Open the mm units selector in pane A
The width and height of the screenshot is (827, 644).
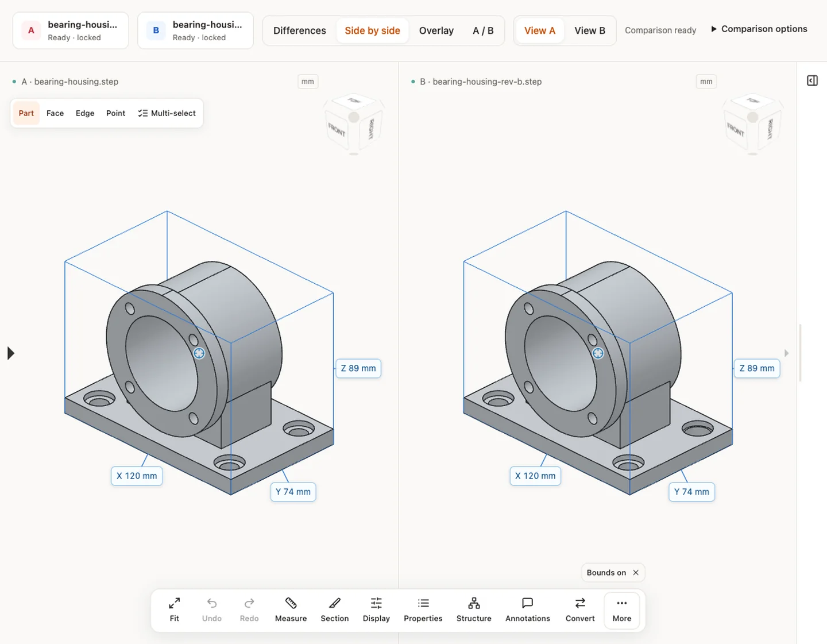(308, 82)
